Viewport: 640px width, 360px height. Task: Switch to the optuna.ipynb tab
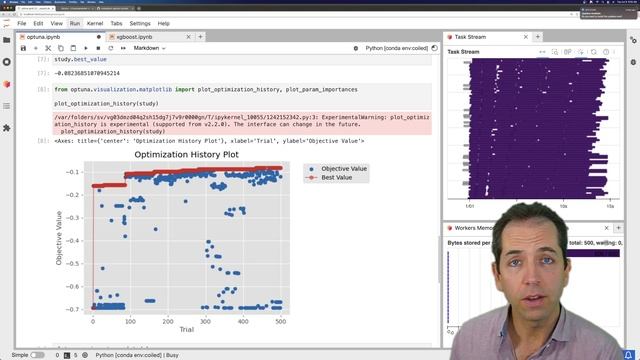(x=60, y=37)
